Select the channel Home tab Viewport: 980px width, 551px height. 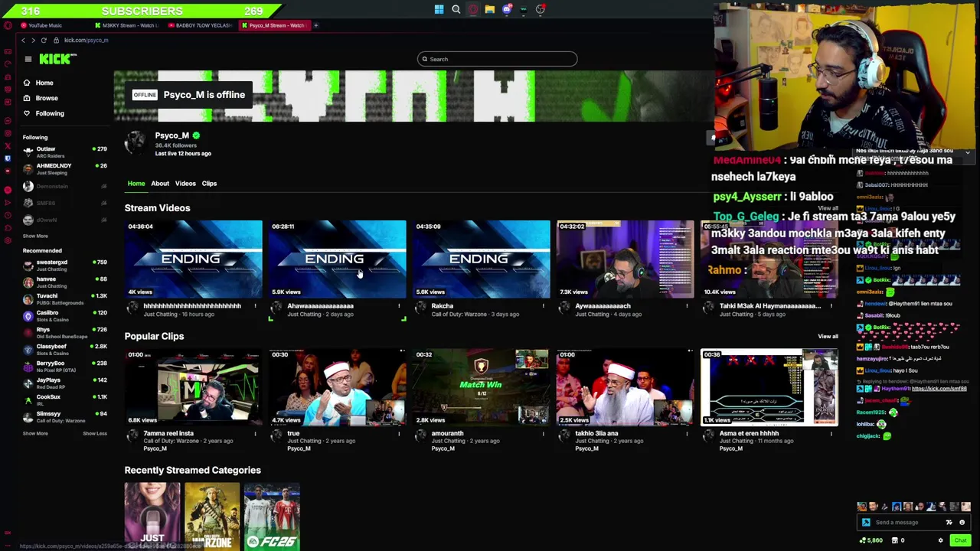[136, 184]
